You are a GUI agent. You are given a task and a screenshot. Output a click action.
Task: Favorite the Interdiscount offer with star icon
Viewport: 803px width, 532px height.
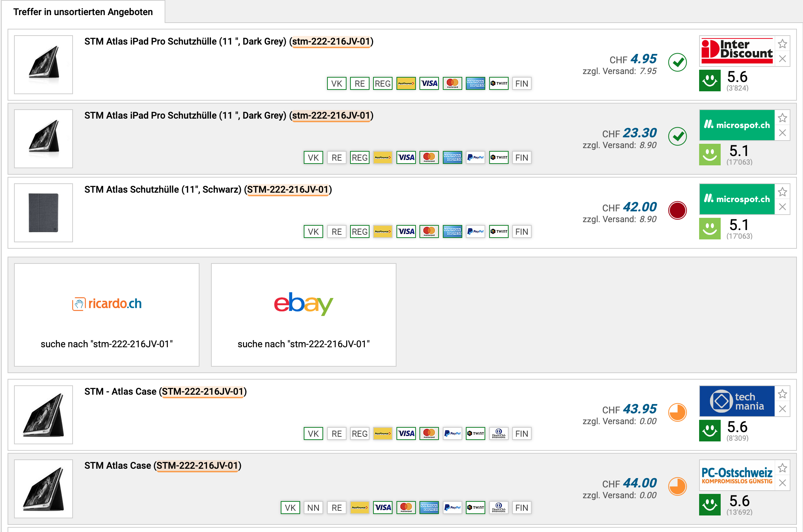[782, 44]
